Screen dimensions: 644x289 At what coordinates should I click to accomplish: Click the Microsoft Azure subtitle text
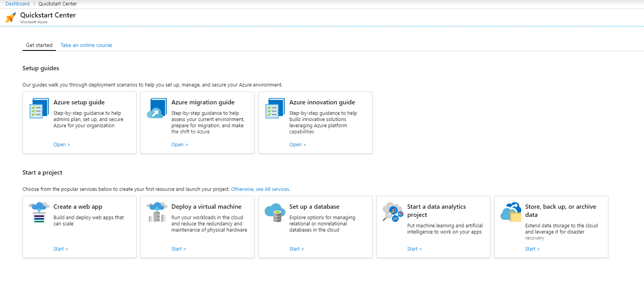pyautogui.click(x=34, y=22)
